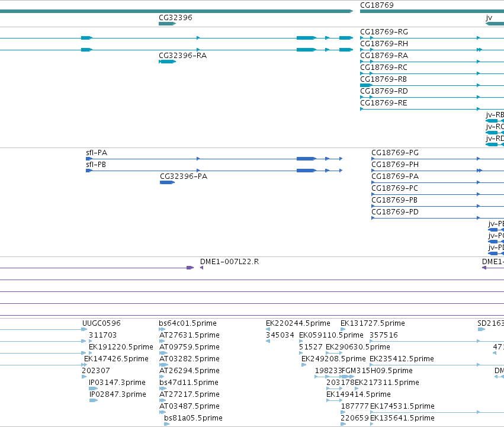Select protein CG18769-PD
The height and width of the screenshot is (427, 504).
(395, 212)
